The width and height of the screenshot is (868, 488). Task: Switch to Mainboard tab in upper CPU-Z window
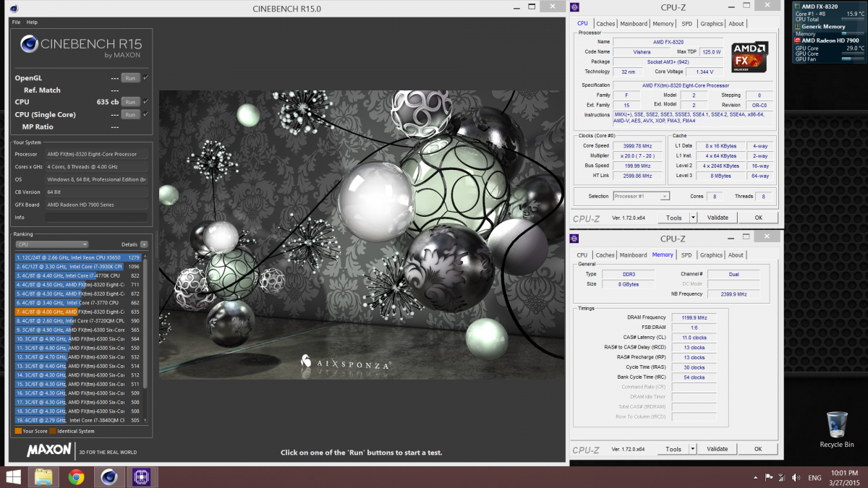[634, 24]
